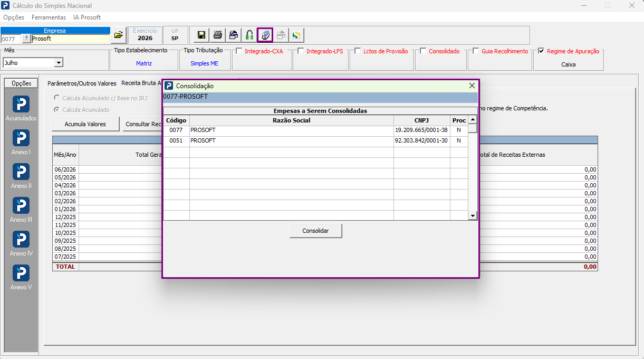
Task: Enable the Integrado-CXA checkbox
Action: (239, 51)
